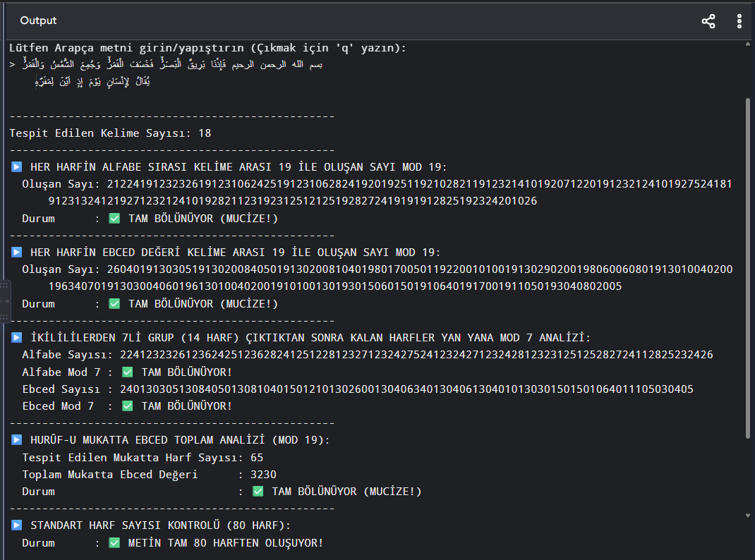
Task: Click the 'Lütfen Arapça metni girin' prompt text
Action: tap(207, 48)
